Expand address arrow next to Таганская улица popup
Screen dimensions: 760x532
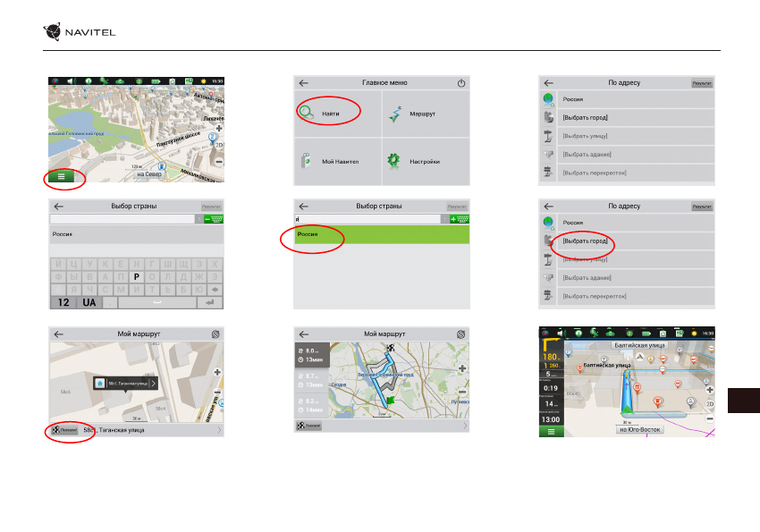[x=152, y=383]
